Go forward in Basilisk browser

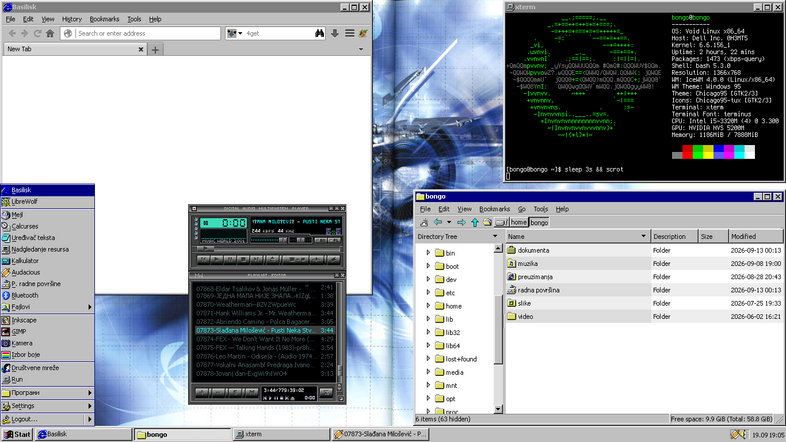click(x=25, y=33)
